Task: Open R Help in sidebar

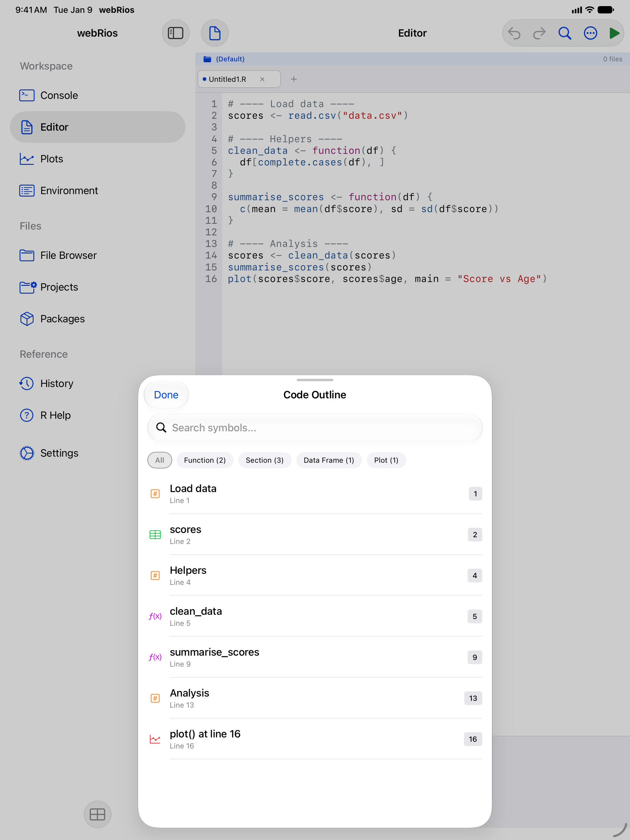Action: click(x=98, y=415)
